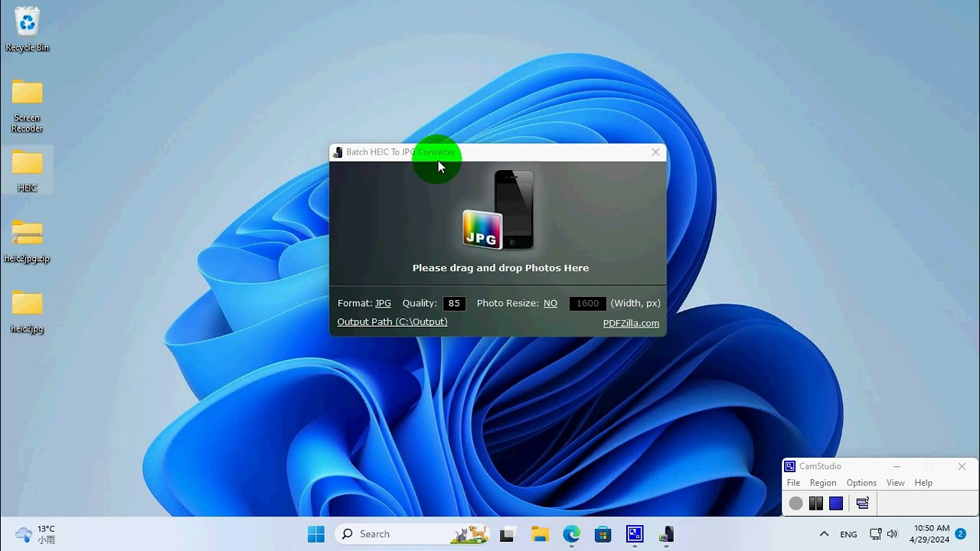Switch output Format from JPG
Viewport: 980px width, 551px height.
coord(382,303)
